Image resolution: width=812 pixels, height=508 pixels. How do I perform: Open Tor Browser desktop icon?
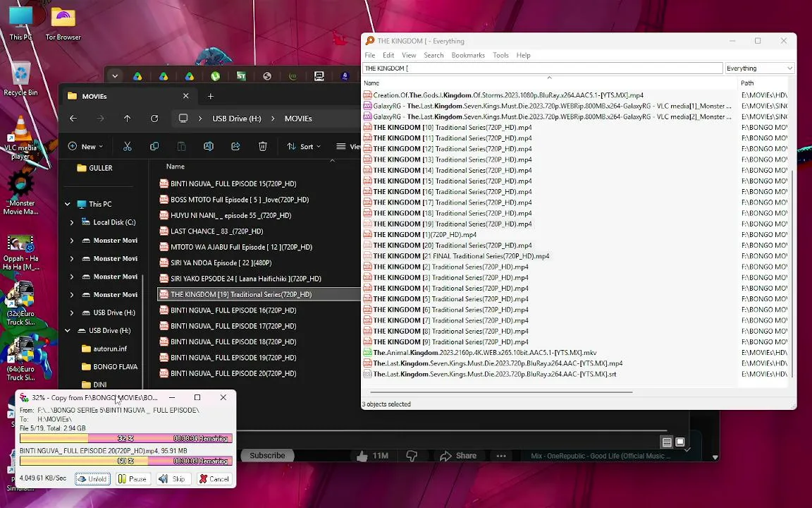click(x=63, y=23)
